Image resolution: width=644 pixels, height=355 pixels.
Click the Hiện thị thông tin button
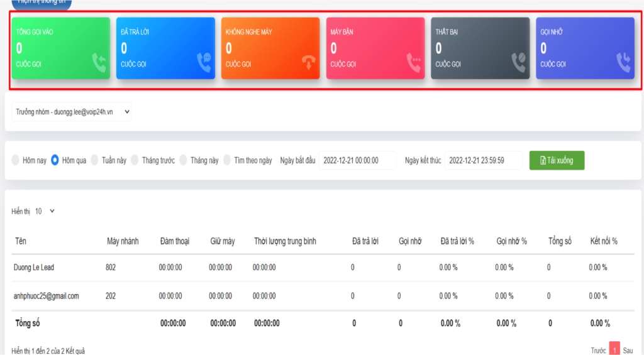41,3
